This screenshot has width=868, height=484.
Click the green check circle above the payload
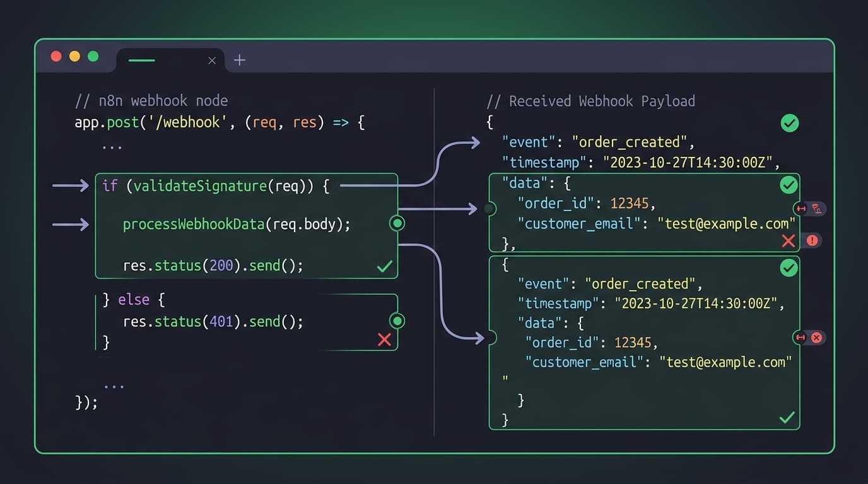789,123
